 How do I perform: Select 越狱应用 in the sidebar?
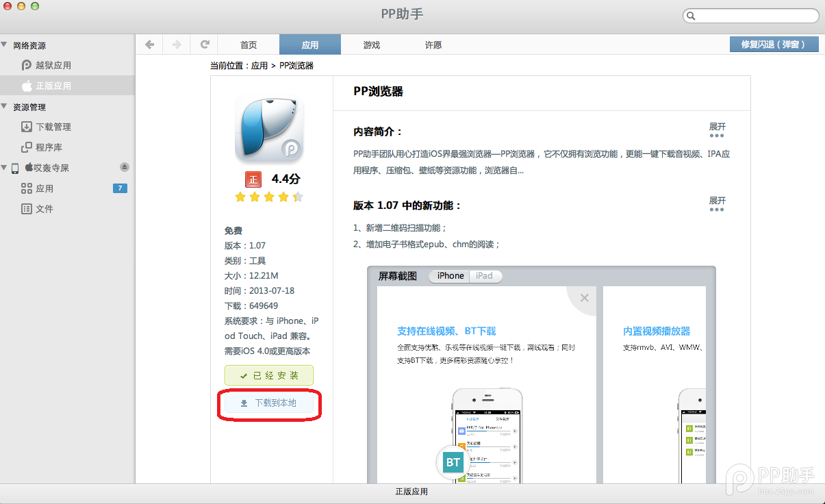pyautogui.click(x=53, y=65)
